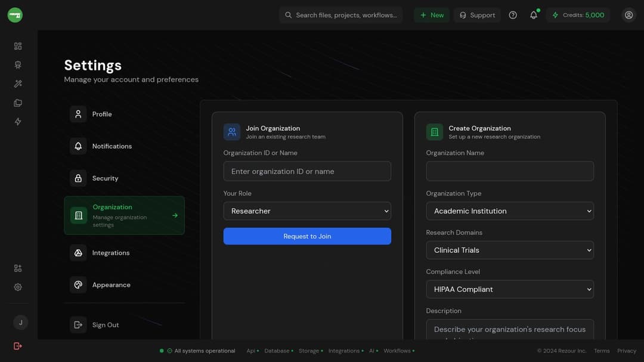Click the help question mark icon

pos(513,15)
